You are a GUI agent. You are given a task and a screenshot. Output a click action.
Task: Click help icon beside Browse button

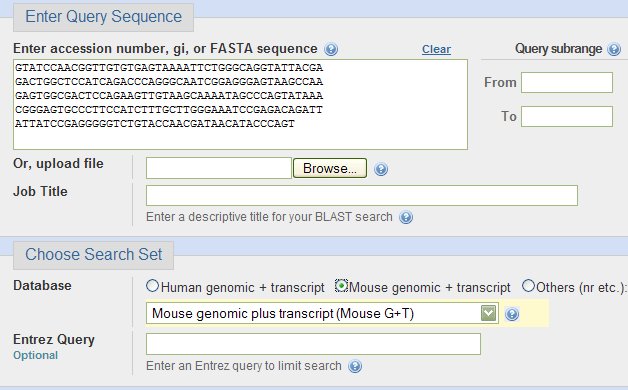[x=381, y=169]
